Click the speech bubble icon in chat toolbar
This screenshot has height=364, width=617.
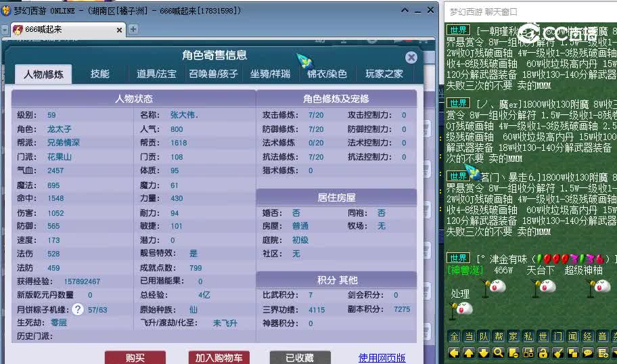click(x=587, y=352)
